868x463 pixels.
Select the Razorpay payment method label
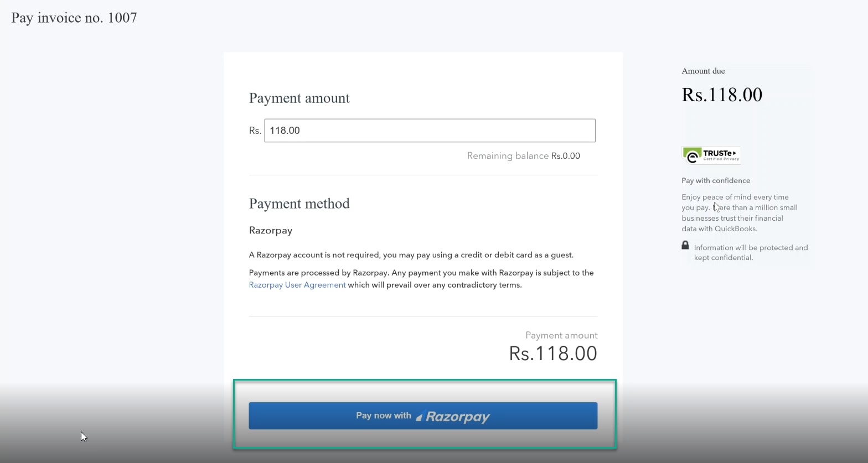click(x=271, y=231)
